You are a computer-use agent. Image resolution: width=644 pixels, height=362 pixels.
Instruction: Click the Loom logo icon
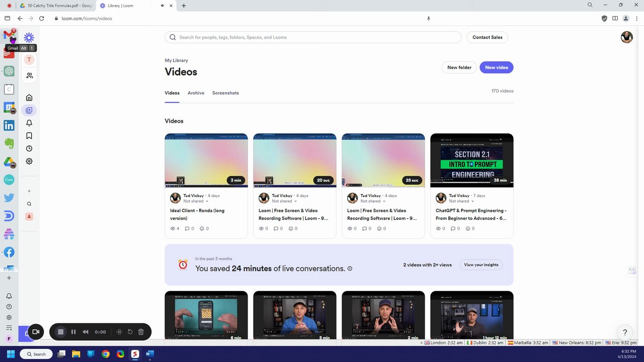point(29,38)
